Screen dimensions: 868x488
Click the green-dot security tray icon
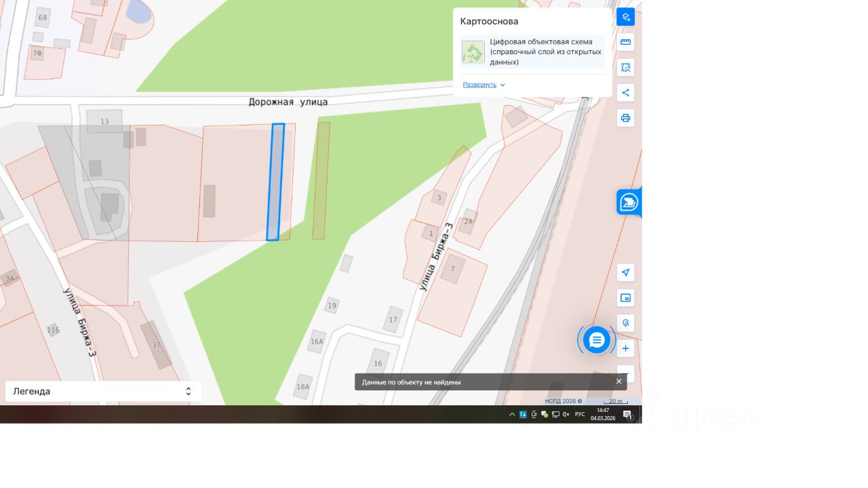coord(545,414)
